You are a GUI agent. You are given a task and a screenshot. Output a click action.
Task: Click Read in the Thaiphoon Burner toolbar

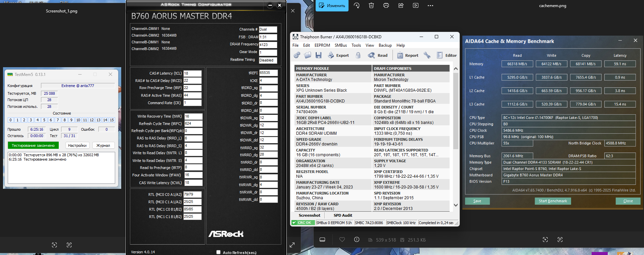(x=378, y=55)
